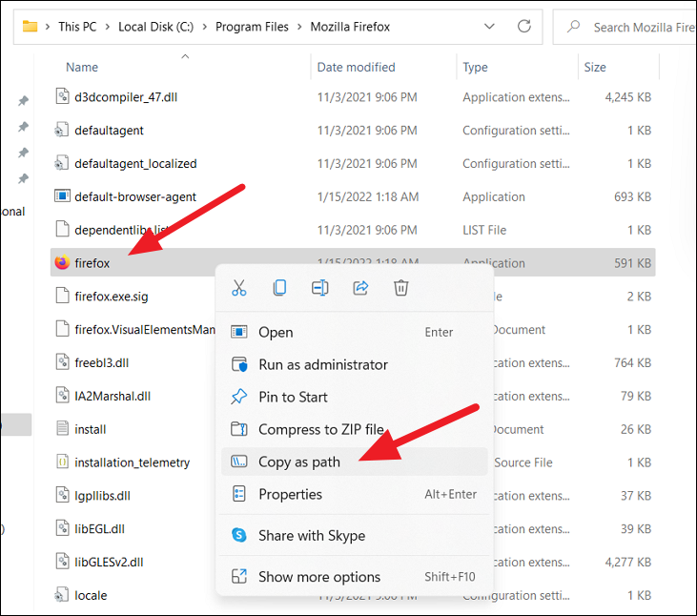Click the freebl3.dll file icon
The height and width of the screenshot is (616, 697).
click(x=62, y=362)
